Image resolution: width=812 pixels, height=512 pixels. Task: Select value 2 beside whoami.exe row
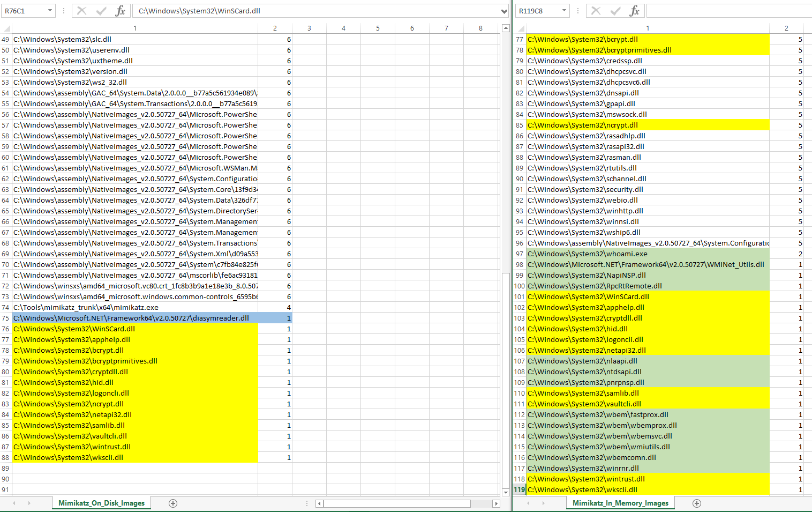(786, 254)
